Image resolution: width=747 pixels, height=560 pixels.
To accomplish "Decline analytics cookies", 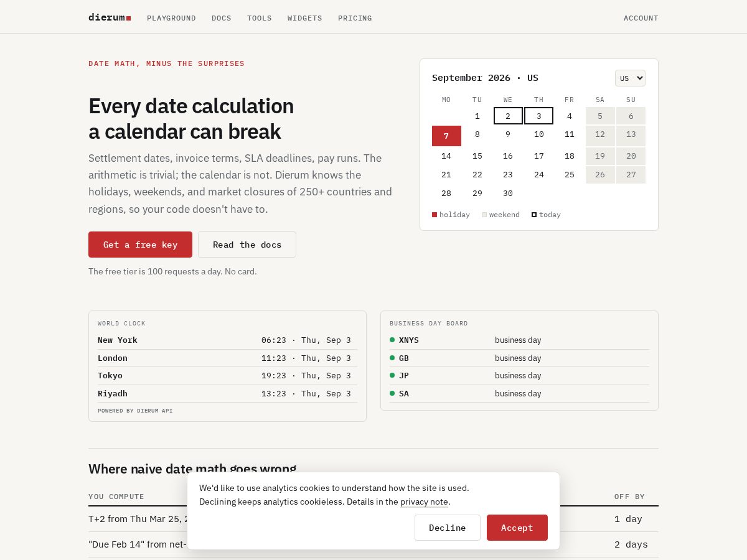I will [447, 528].
